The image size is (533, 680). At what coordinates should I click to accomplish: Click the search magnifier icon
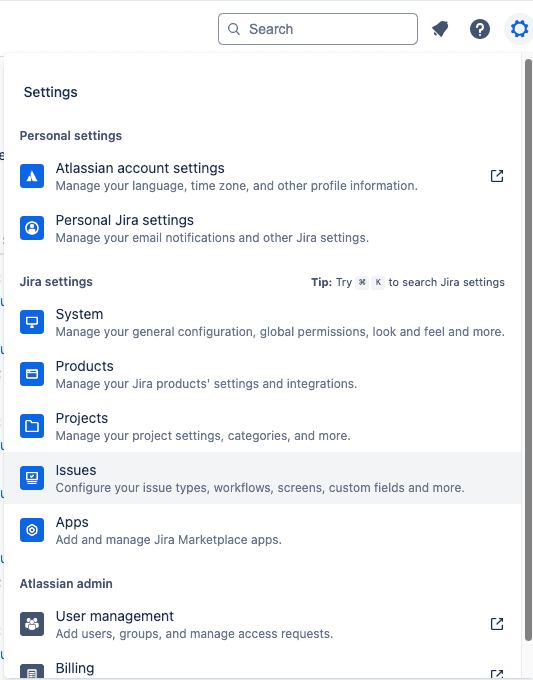(x=234, y=29)
